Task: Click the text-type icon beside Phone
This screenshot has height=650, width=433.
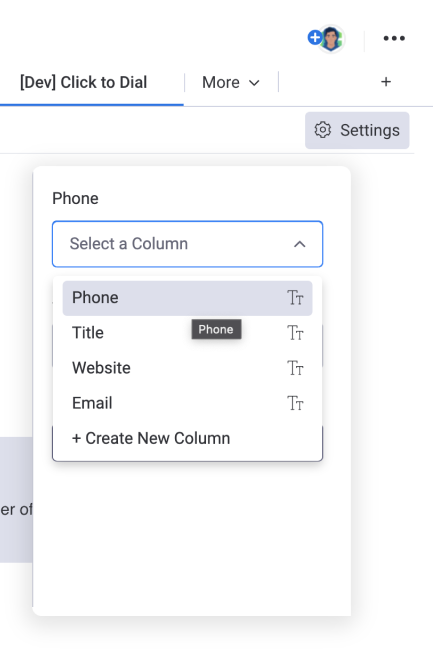Action: point(295,298)
